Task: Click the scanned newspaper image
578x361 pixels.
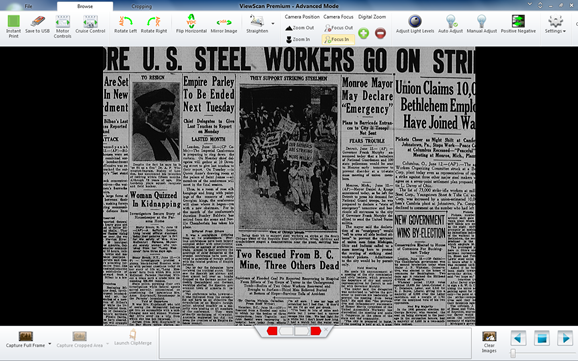Action: (289, 186)
